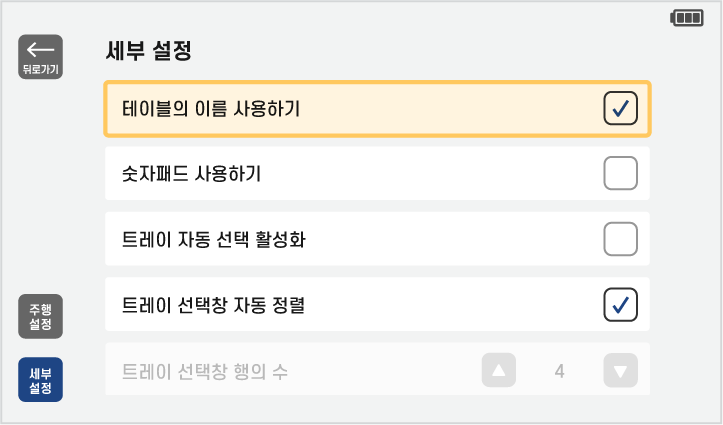723x425 pixels.
Task: Uncheck the 트레이 선택창 자동 정렬 checkbox
Action: (620, 304)
